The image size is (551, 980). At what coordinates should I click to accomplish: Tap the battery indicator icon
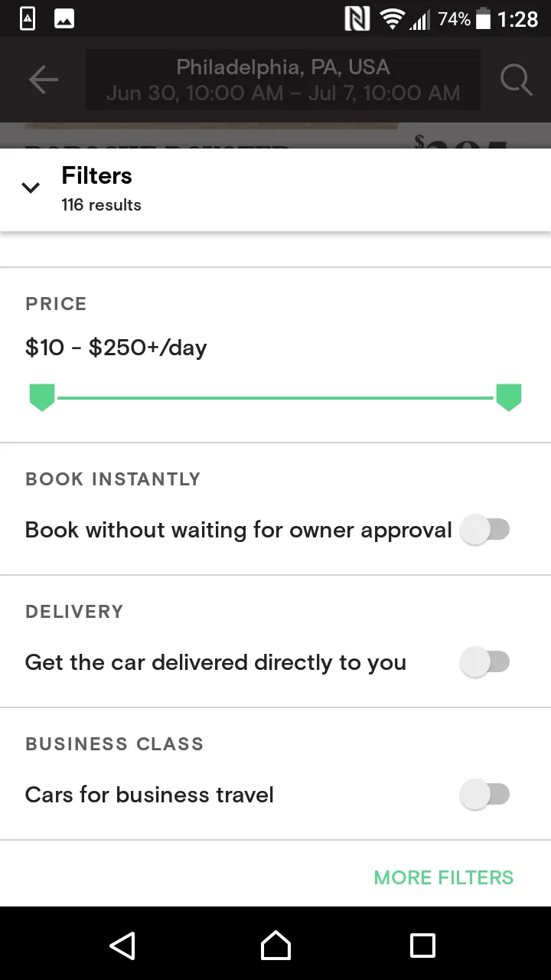point(483,19)
